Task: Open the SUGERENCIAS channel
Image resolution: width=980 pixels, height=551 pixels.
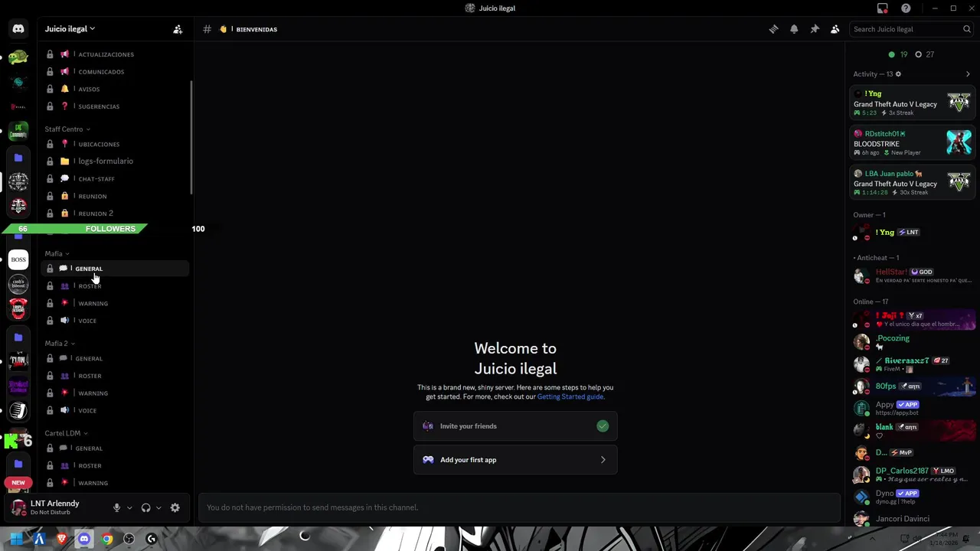Action: coord(115,106)
